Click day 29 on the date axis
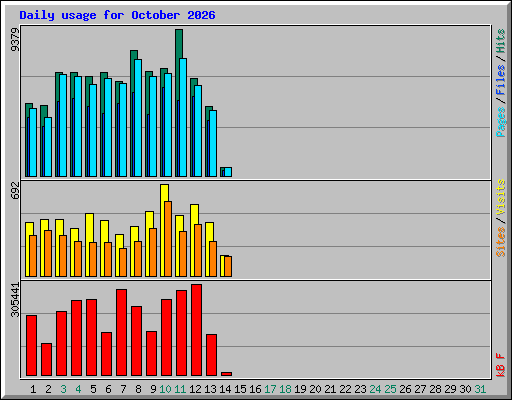 coord(450,389)
